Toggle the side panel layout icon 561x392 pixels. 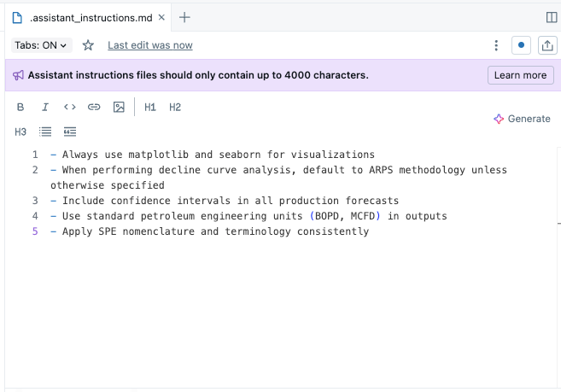(x=551, y=17)
